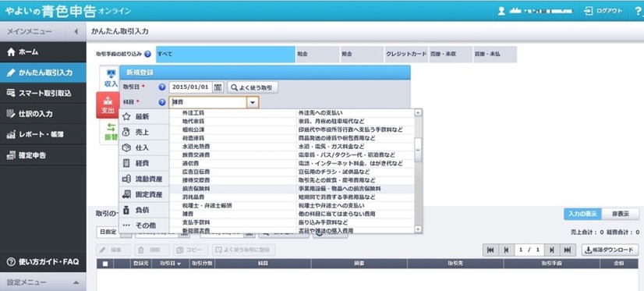
Task: Choose the 収入 income transaction type
Action: pos(110,78)
